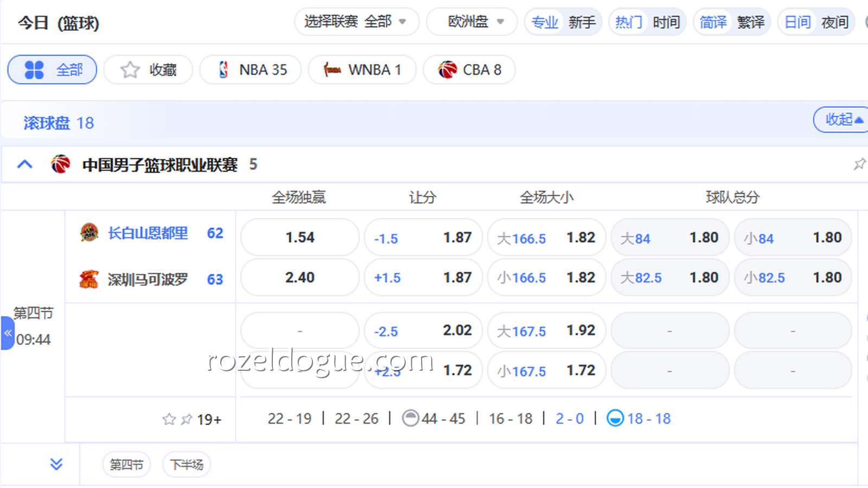Collapse the 中国男子篮球职业联赛 league chevron

[25, 164]
